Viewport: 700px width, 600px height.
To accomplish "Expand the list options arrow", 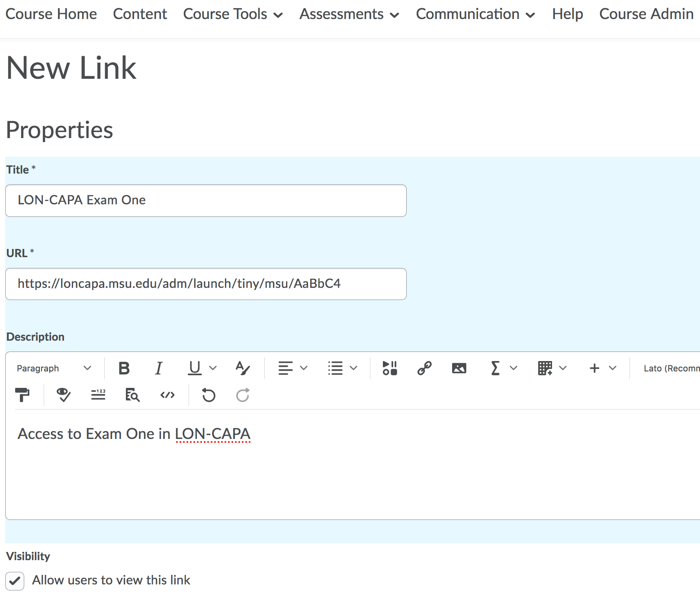I will coord(353,368).
